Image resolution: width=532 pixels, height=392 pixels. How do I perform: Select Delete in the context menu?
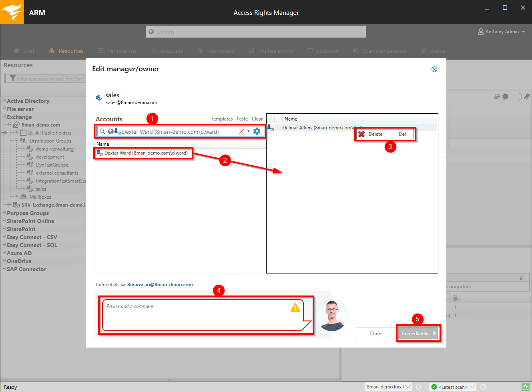pyautogui.click(x=375, y=134)
